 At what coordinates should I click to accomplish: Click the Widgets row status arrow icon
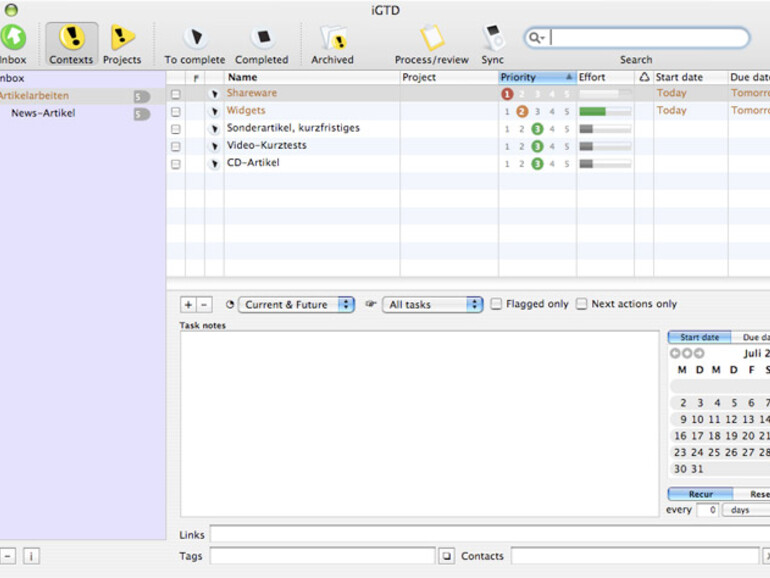pyautogui.click(x=214, y=111)
